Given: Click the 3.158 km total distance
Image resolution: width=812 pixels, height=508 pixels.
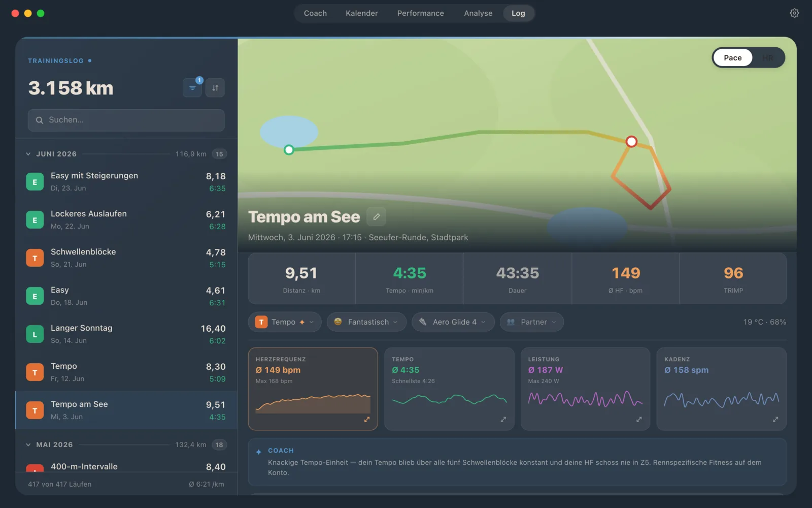Looking at the screenshot, I should [x=71, y=88].
